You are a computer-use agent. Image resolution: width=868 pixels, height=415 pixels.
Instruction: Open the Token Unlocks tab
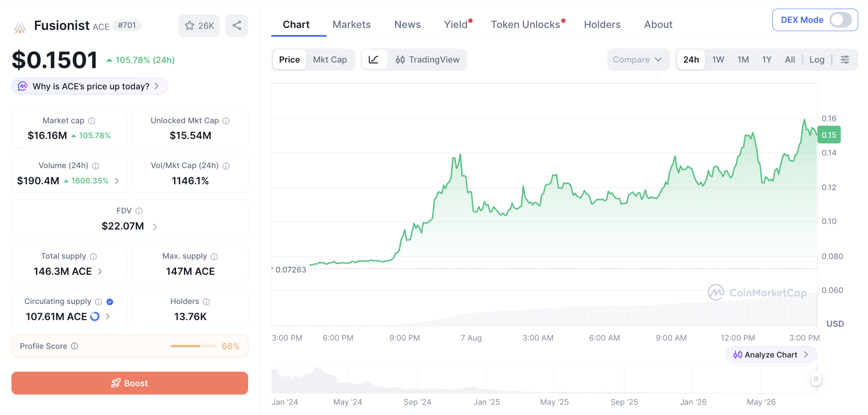click(x=525, y=24)
